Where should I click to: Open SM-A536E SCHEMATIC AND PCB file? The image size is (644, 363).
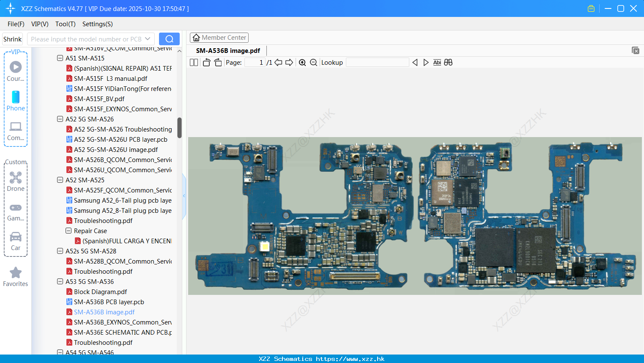coord(123,332)
